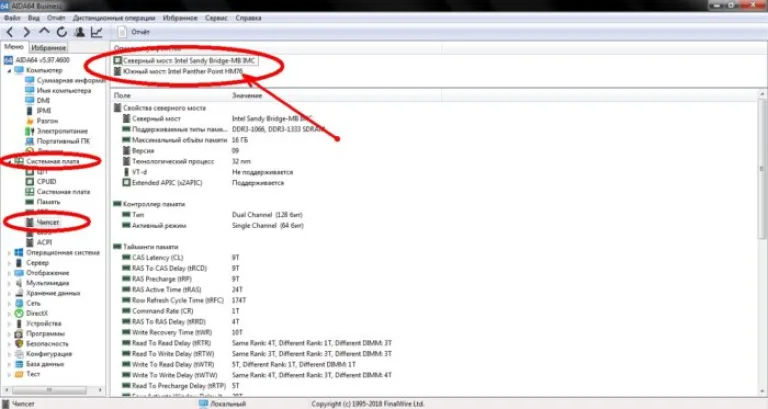Expand the Операционная система tree node
Screen dimensions: 768x409
pos(9,253)
